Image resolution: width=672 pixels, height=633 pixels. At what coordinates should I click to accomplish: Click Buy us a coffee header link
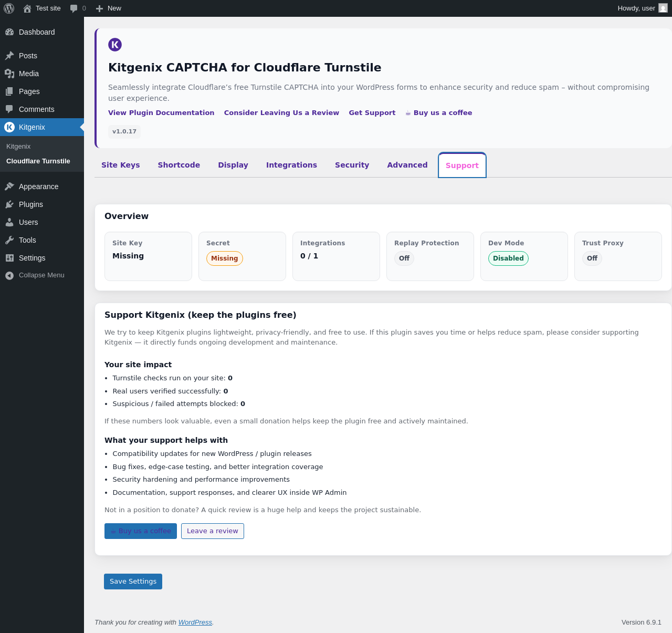coord(439,113)
